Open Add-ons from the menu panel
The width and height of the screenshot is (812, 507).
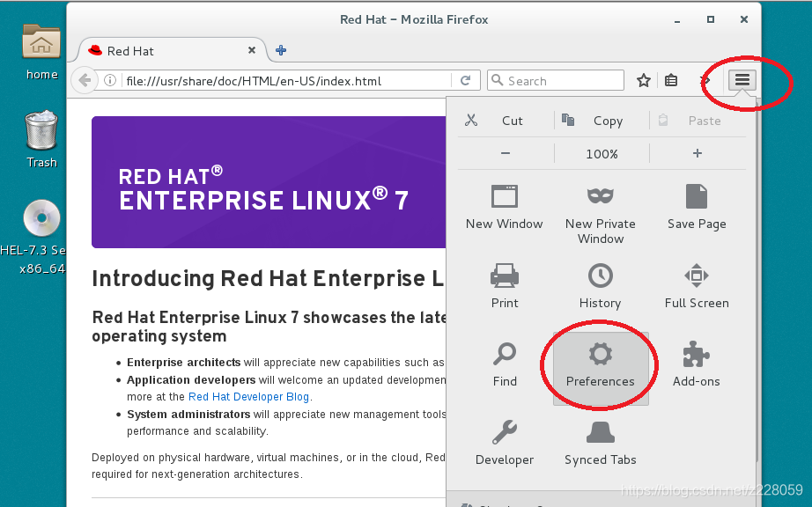tap(696, 364)
